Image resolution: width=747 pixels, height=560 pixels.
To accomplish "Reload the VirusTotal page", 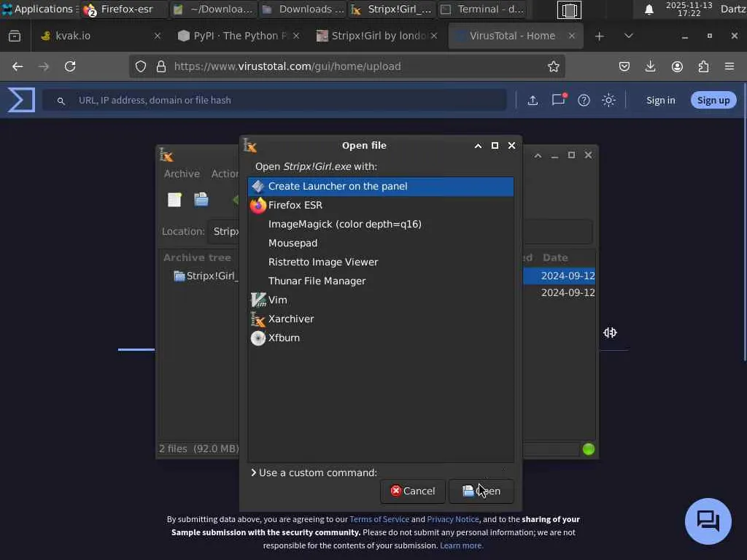I will [x=70, y=66].
